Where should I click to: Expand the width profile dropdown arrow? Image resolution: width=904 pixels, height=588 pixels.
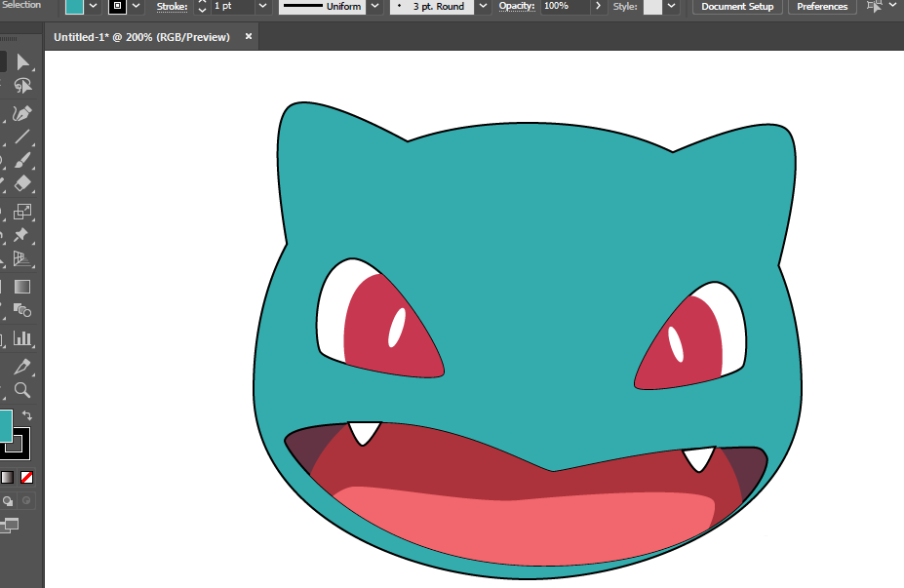point(374,7)
